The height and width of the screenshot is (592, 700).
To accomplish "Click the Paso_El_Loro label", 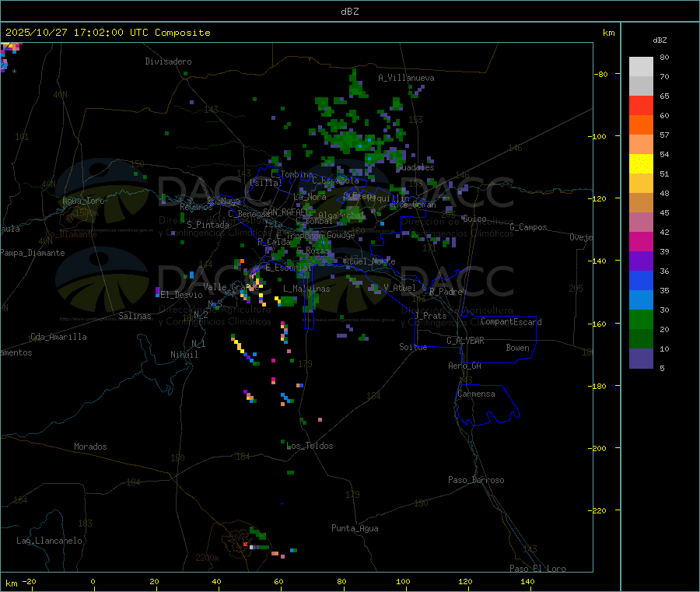I will click(x=537, y=569).
